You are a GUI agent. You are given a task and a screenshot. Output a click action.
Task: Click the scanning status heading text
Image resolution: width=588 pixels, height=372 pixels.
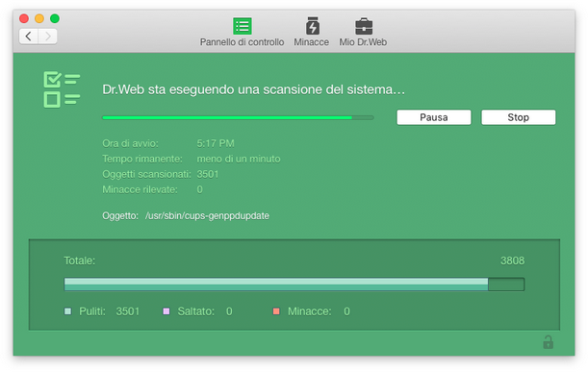(x=253, y=89)
